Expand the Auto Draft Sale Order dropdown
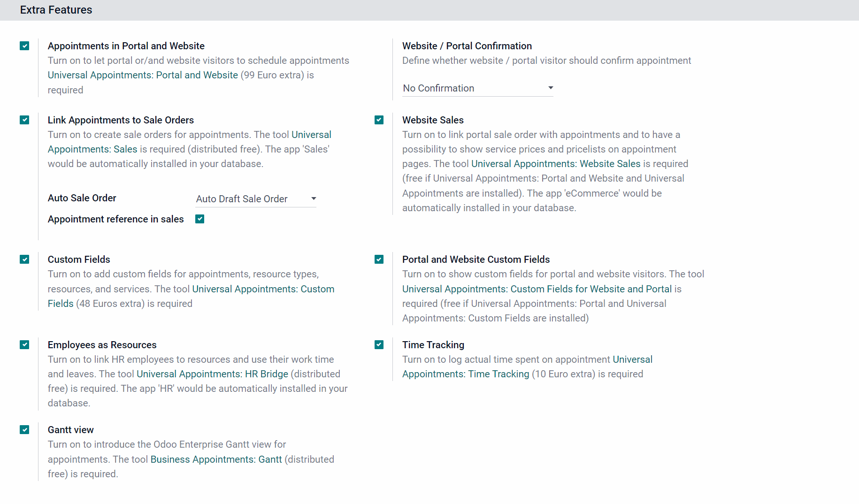The height and width of the screenshot is (504, 859). point(256,199)
